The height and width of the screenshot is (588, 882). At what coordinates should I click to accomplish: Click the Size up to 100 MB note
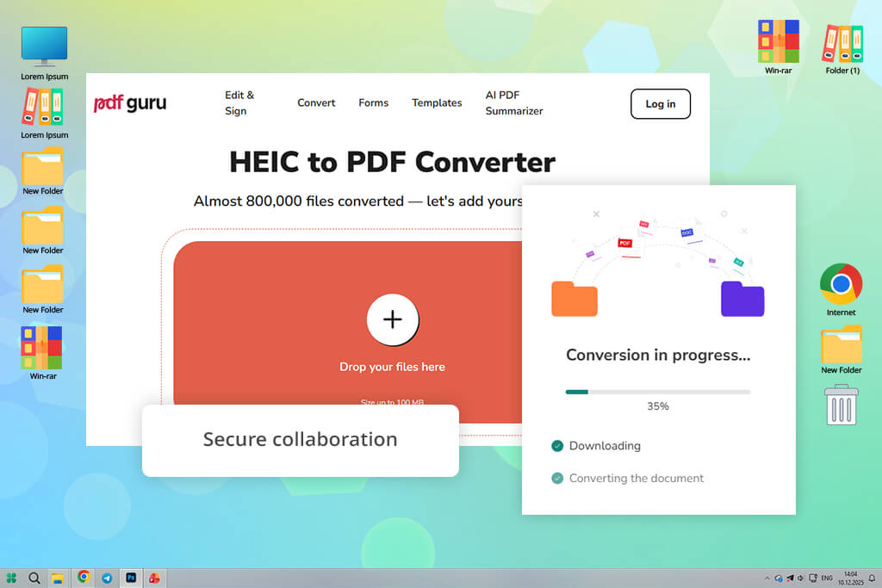click(392, 402)
